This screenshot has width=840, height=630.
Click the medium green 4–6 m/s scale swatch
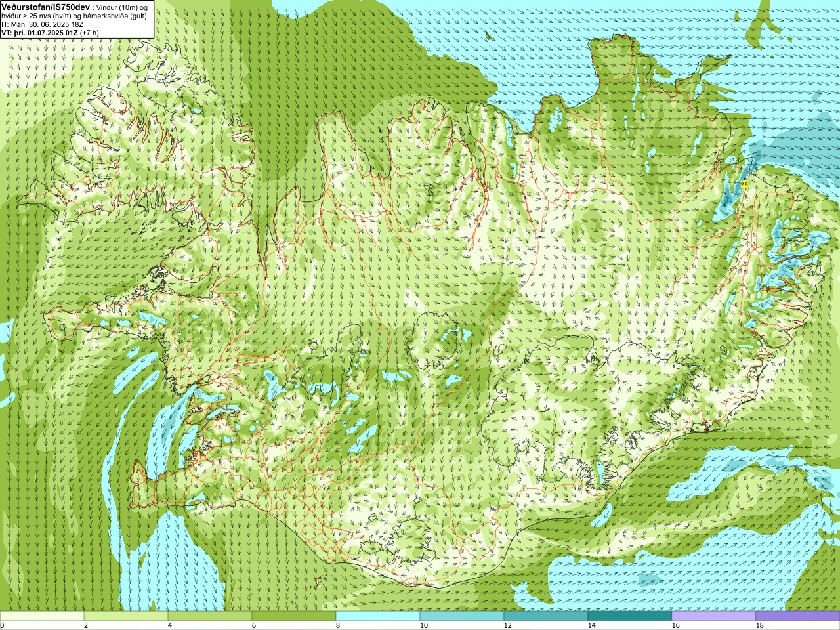point(210,616)
